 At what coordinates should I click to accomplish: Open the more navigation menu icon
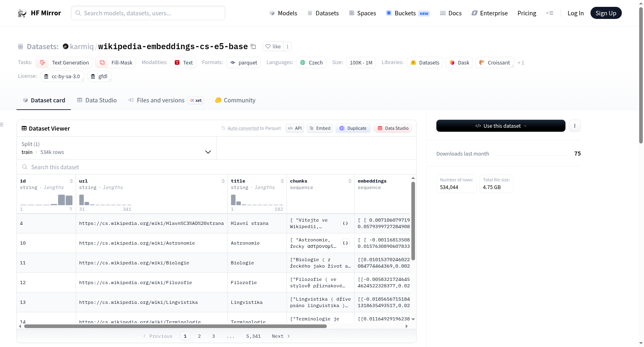[x=549, y=13]
